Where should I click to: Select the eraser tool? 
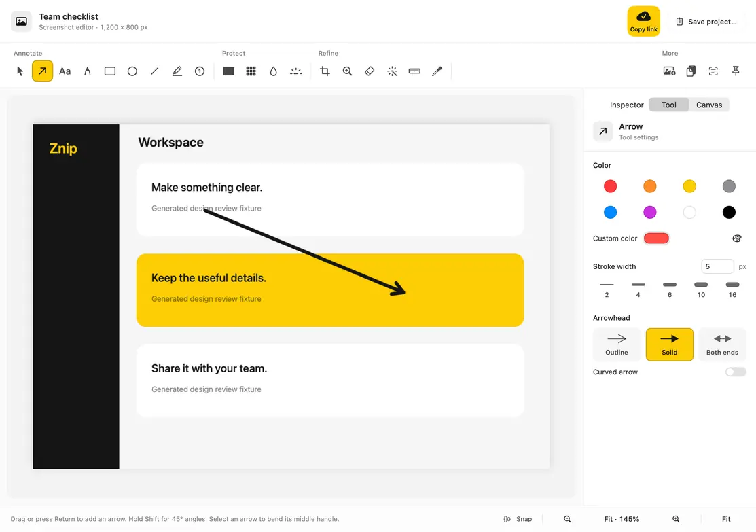coord(370,71)
